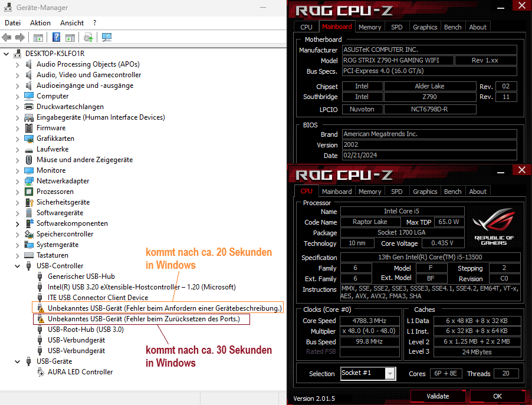This screenshot has height=405, width=532.
Task: Expand the Laufwerke category
Action: (17, 149)
